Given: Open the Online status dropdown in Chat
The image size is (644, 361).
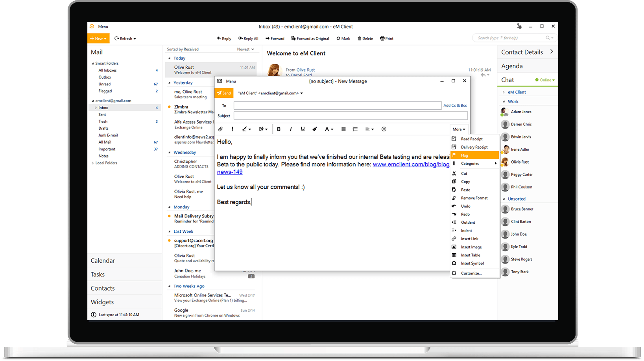Looking at the screenshot, I should click(545, 80).
